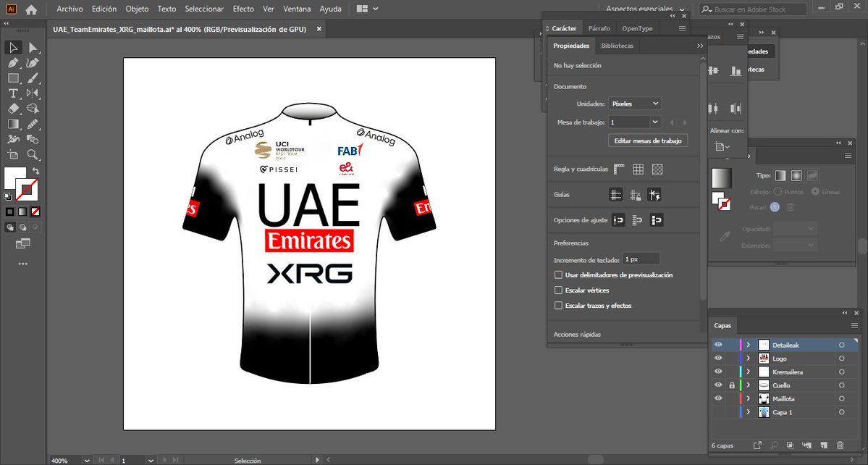Click the make clipping mask icon in Capas
Screen dimensions: 868x465
pos(790,445)
